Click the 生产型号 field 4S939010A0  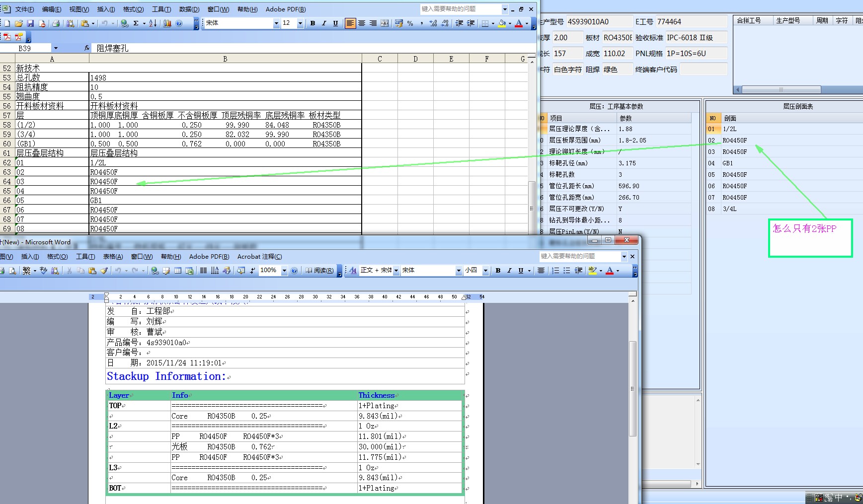click(x=599, y=22)
